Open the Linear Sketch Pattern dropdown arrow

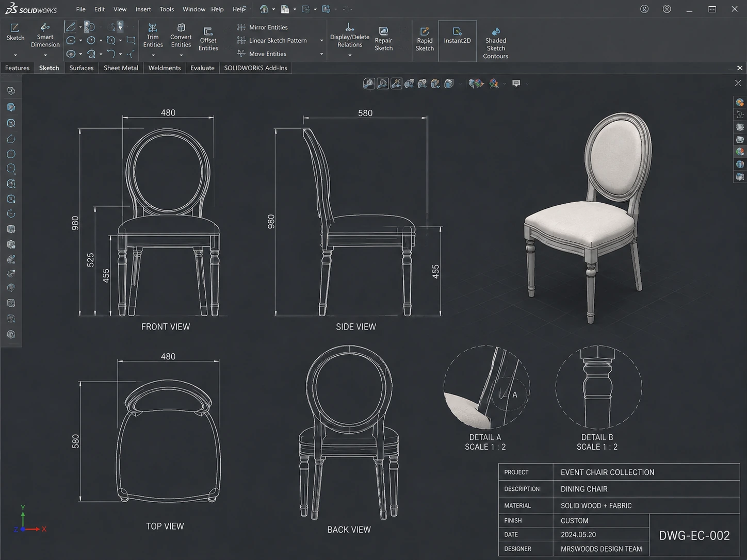321,41
